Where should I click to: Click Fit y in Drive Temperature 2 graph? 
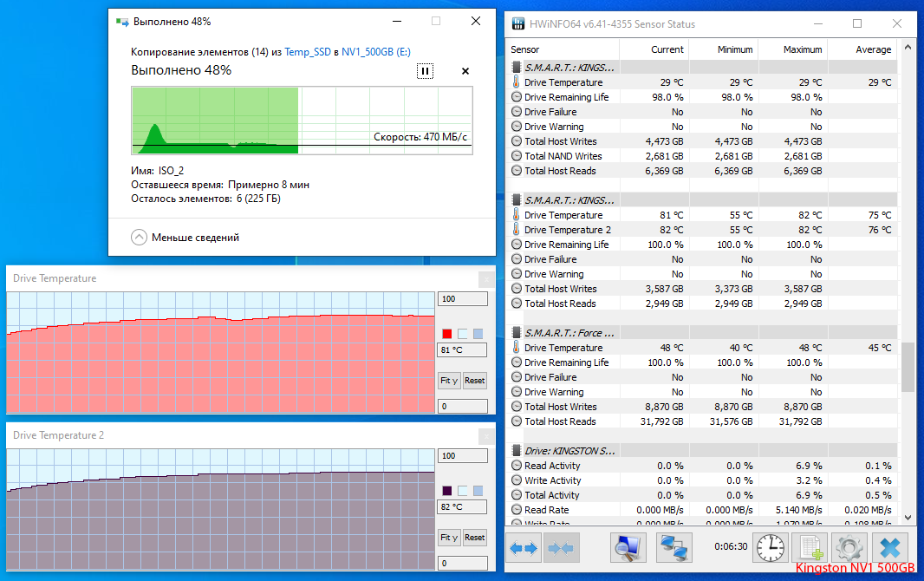(449, 538)
